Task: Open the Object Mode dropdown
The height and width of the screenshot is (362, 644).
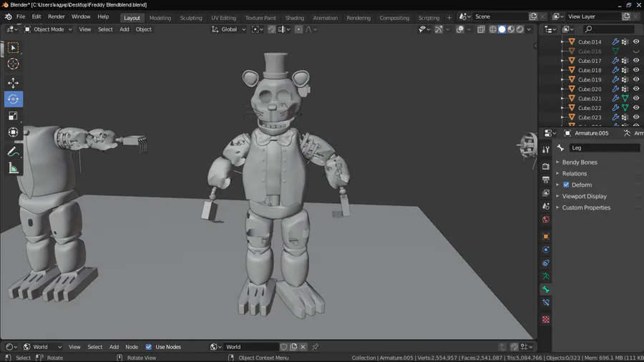Action: (48, 29)
